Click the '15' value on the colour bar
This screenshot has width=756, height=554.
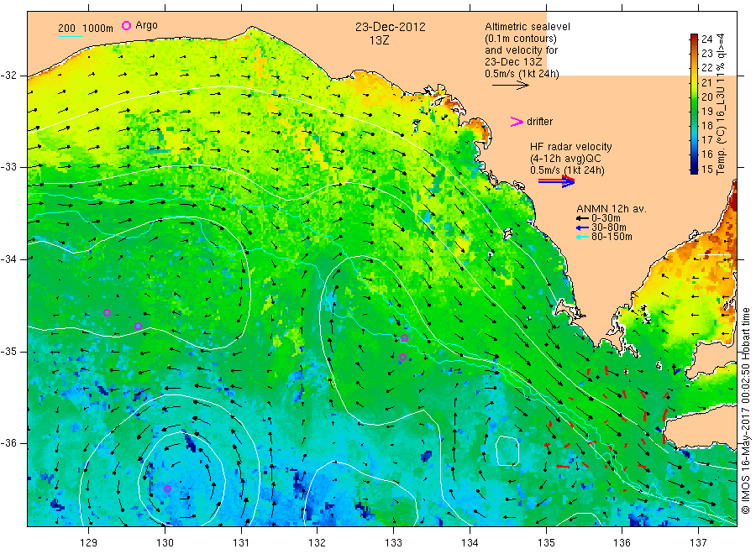[x=706, y=169]
